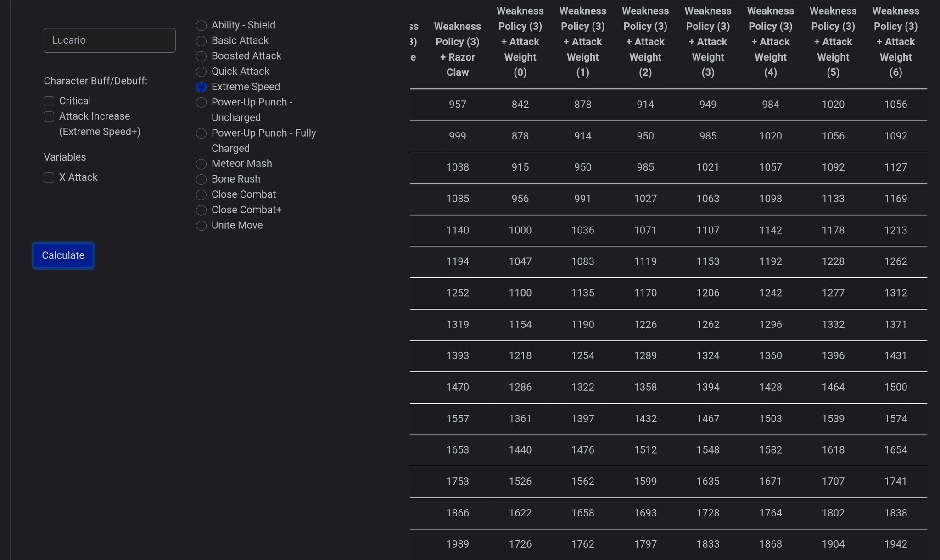Select the Ability - Shield radio option
Image resolution: width=940 pixels, height=560 pixels.
click(x=201, y=25)
